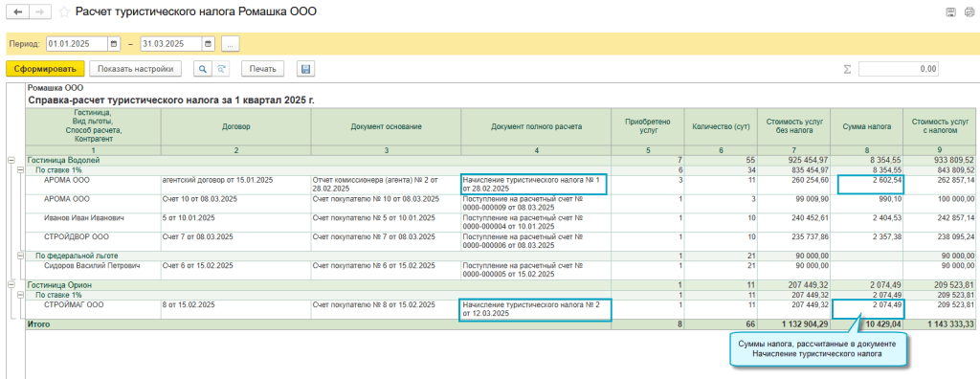The width and height of the screenshot is (980, 379).
Task: Collapse the Гостиница Орион group
Action: coord(11,284)
